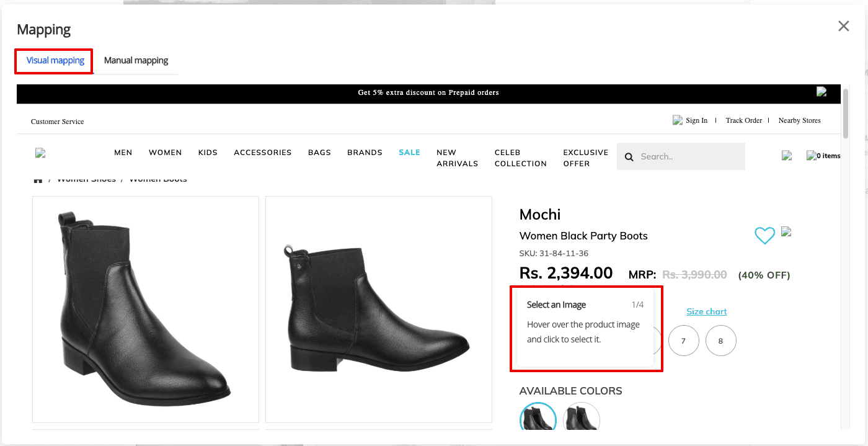
Task: Open the BRANDS navigation menu
Action: tap(365, 153)
